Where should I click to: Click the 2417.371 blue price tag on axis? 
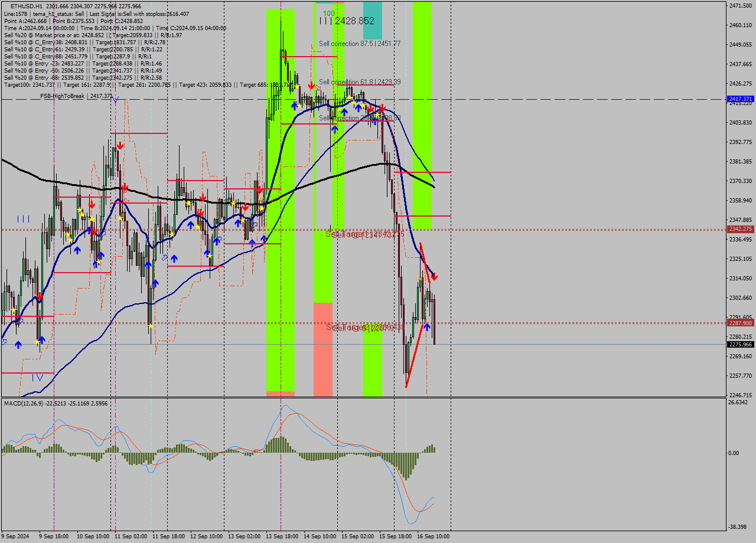tap(740, 99)
